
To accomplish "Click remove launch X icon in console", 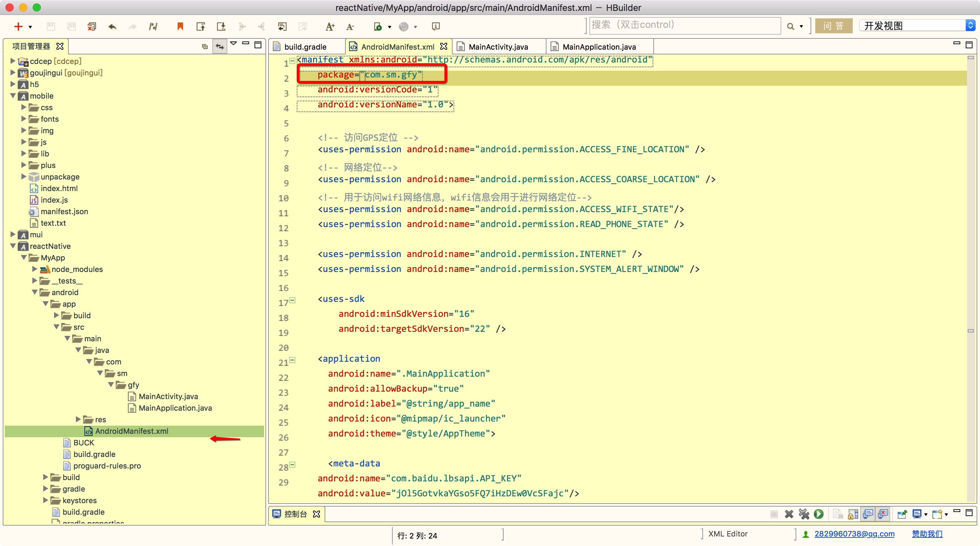I will [x=789, y=514].
